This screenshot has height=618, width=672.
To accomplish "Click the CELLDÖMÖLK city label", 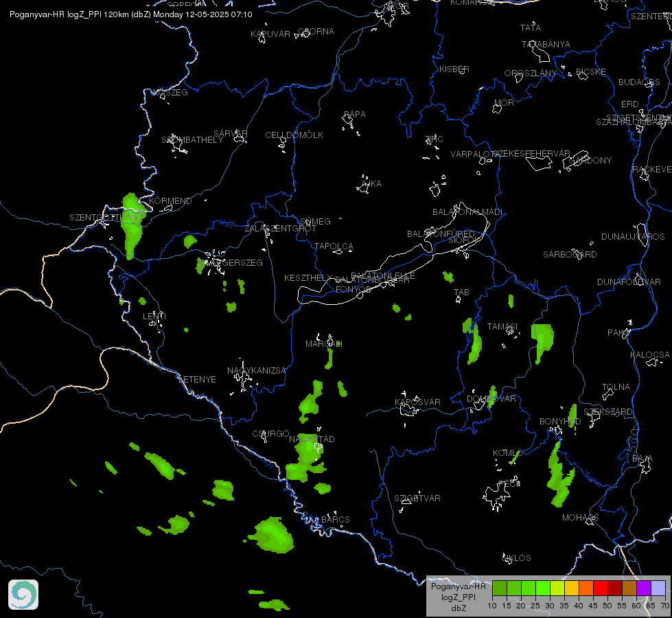I will pos(294,135).
